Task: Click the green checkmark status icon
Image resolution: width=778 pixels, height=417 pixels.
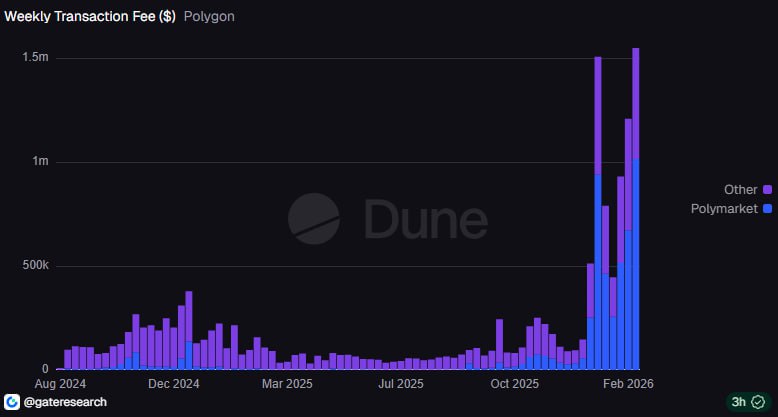Action: click(758, 401)
